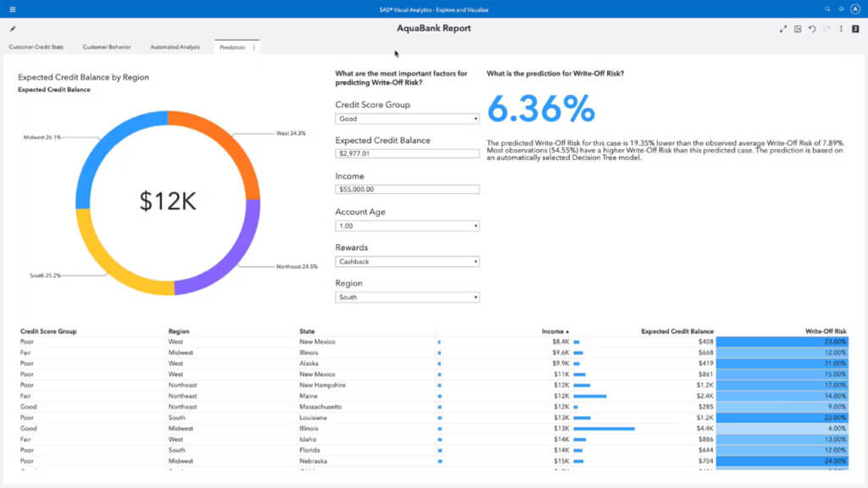This screenshot has width=868, height=488.
Task: Click the 6.36% prediction value
Action: click(541, 108)
